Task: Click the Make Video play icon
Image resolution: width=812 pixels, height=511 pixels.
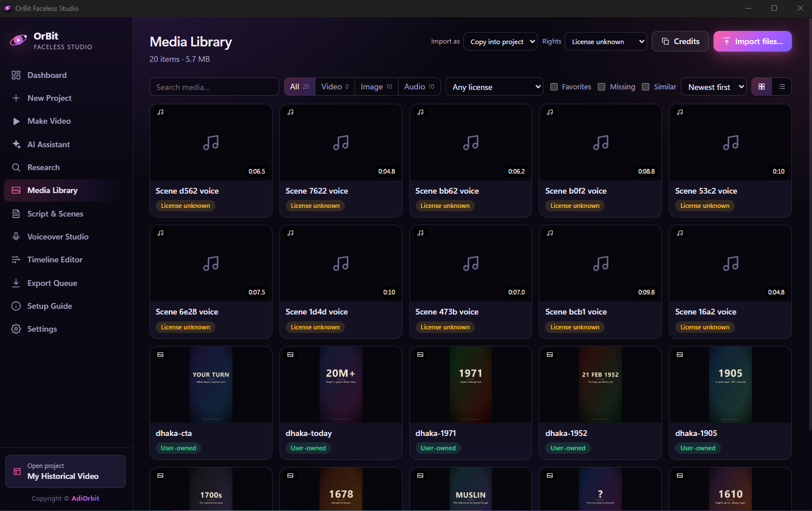Action: point(16,121)
